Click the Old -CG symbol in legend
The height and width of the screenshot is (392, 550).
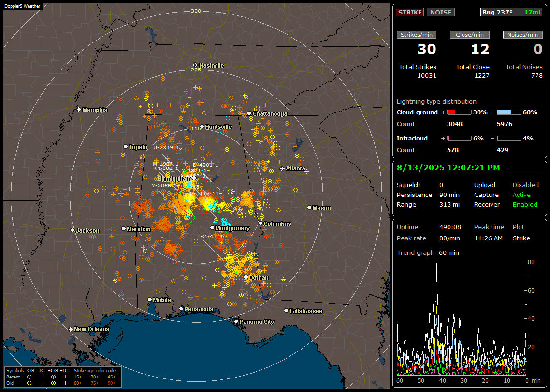[x=29, y=383]
